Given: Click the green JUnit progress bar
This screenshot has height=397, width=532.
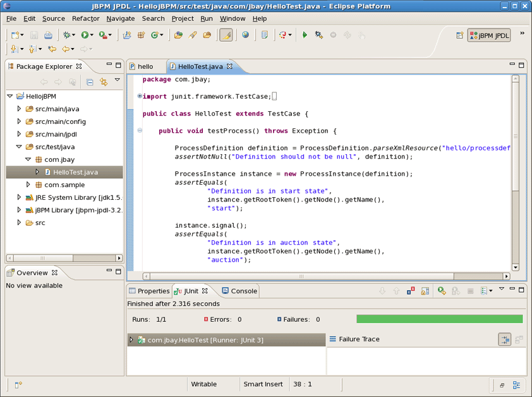Looking at the screenshot, I should [439, 319].
